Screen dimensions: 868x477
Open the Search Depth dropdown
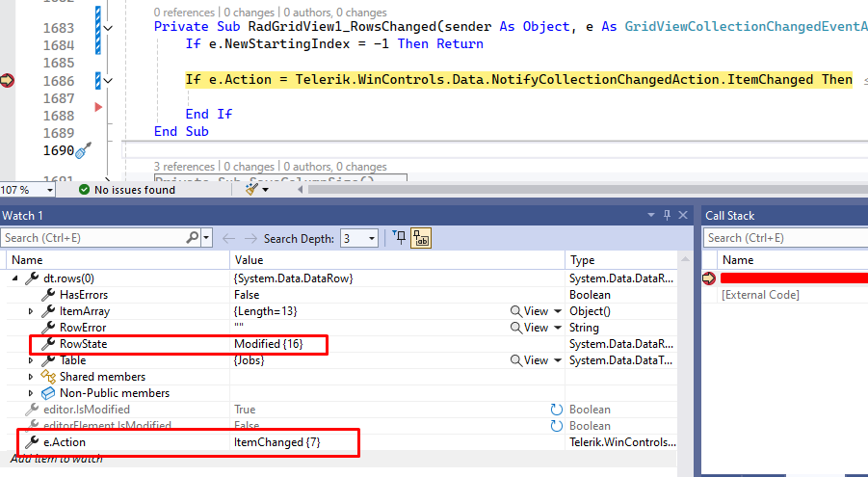click(372, 238)
